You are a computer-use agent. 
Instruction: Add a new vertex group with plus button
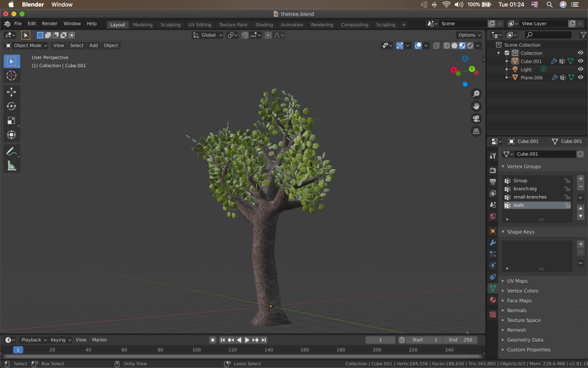[580, 179]
